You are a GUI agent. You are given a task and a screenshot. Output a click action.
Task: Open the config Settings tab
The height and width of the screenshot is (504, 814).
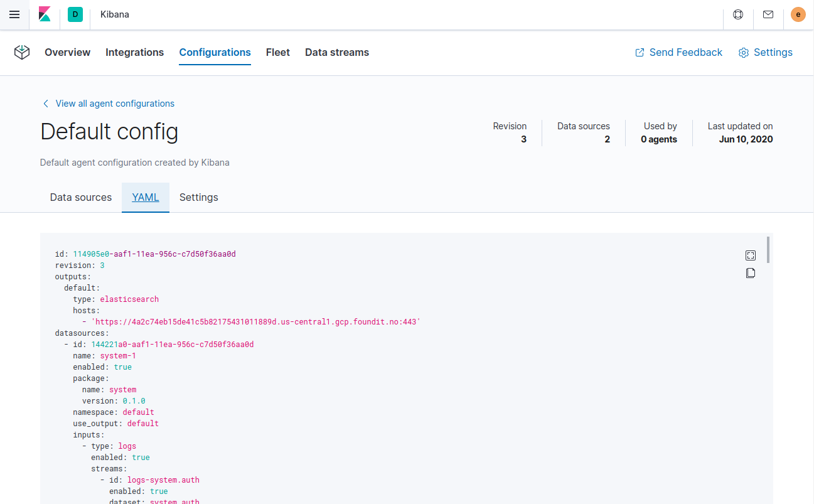click(198, 197)
